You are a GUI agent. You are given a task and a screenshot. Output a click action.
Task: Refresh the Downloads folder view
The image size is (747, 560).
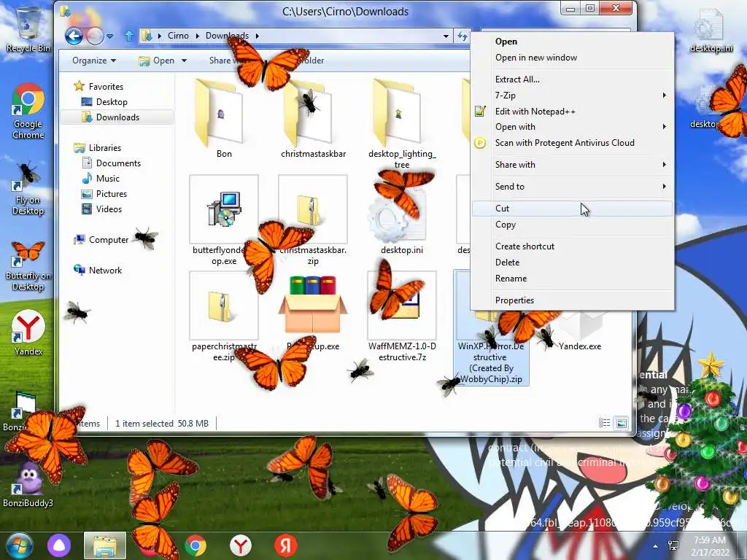(462, 36)
